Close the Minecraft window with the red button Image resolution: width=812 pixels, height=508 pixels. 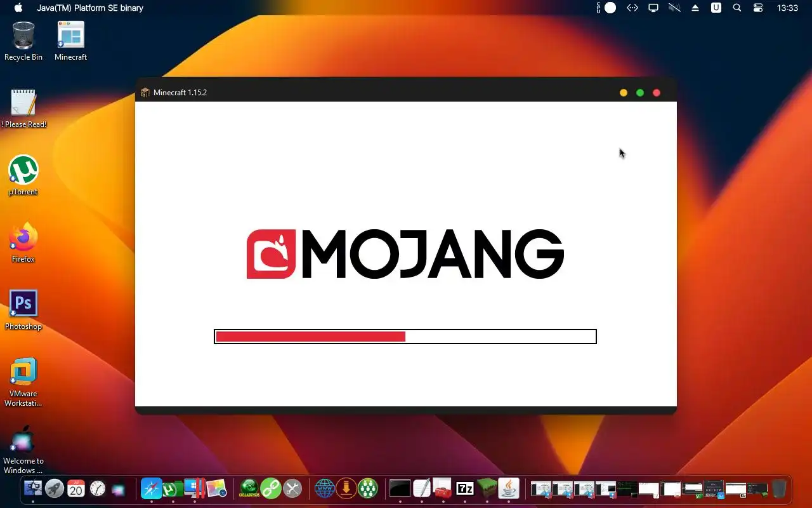click(657, 93)
